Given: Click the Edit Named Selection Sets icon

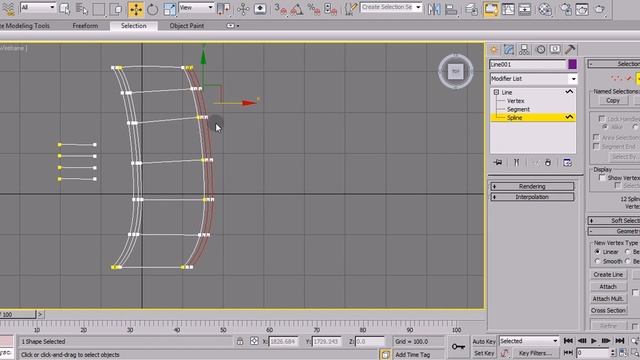Looking at the screenshot, I should pos(350,9).
